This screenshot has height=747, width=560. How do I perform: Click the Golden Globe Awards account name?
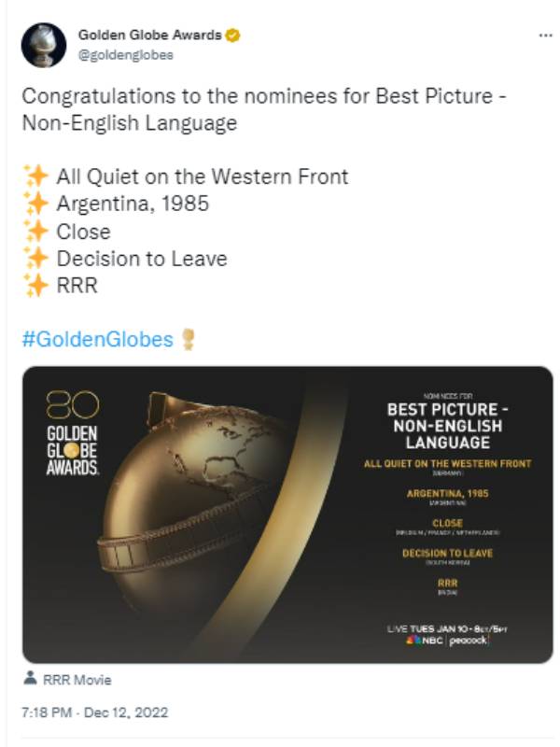coord(149,35)
